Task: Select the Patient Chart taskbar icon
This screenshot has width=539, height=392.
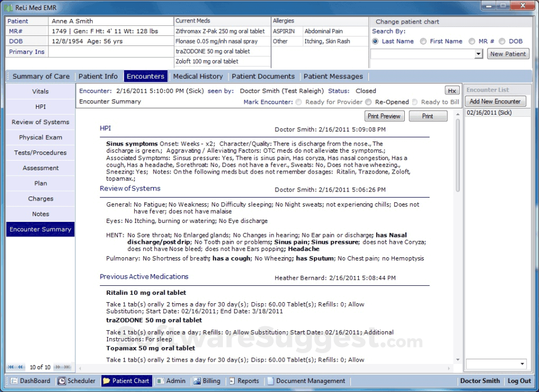Action: [x=126, y=381]
